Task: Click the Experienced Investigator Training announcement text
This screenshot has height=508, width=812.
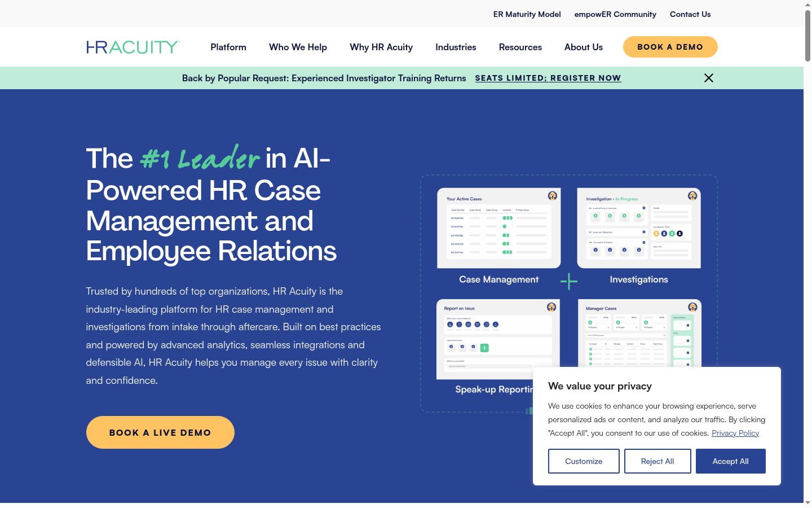Action: 324,78
